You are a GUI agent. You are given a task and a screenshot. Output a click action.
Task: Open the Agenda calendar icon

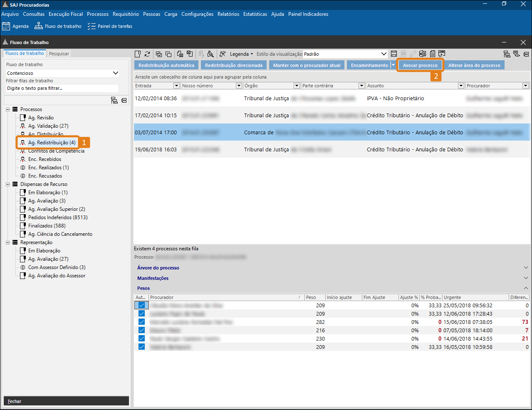click(6, 26)
